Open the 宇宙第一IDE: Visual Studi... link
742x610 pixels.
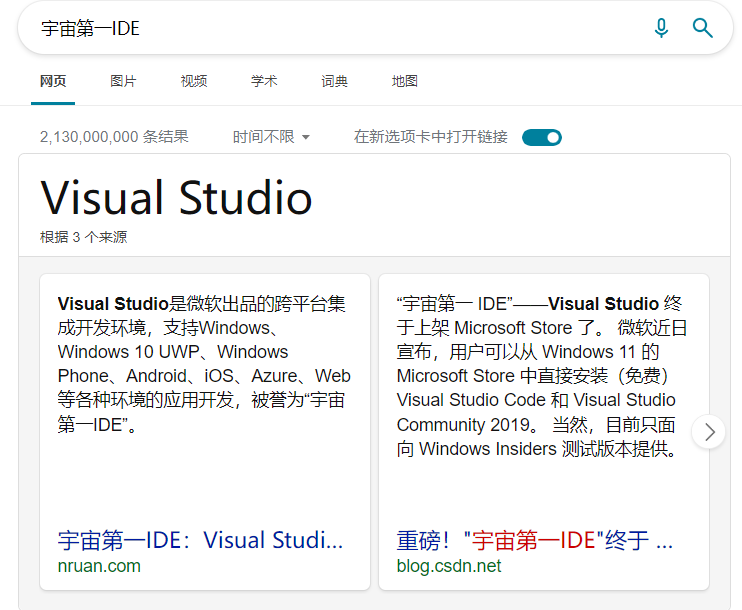[x=200, y=540]
